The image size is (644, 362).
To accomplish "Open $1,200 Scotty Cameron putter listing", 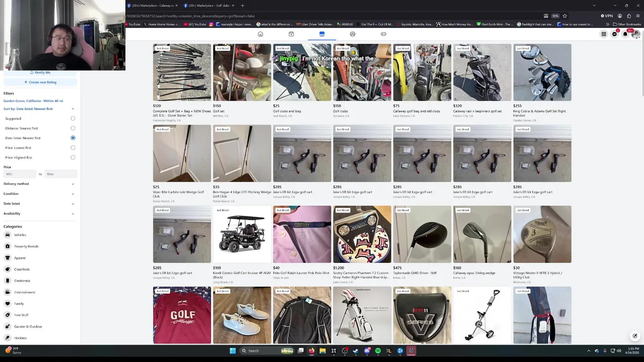I will pyautogui.click(x=362, y=244).
